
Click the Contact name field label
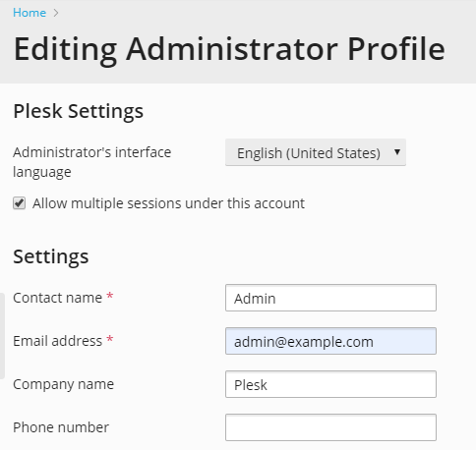[57, 298]
